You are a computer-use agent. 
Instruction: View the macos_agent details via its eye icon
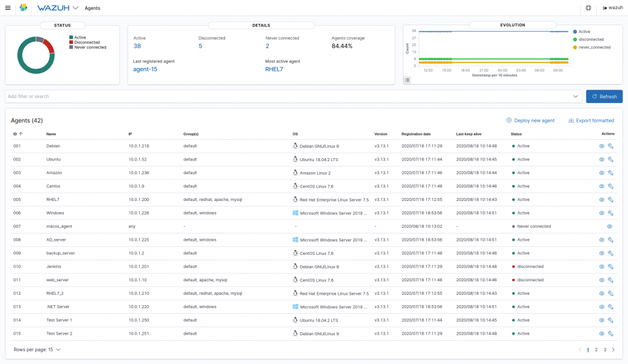click(610, 226)
